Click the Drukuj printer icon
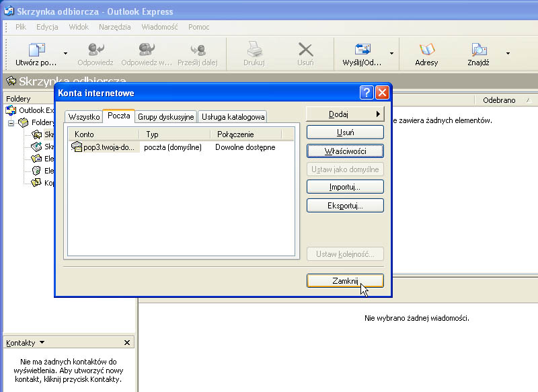 (254, 49)
